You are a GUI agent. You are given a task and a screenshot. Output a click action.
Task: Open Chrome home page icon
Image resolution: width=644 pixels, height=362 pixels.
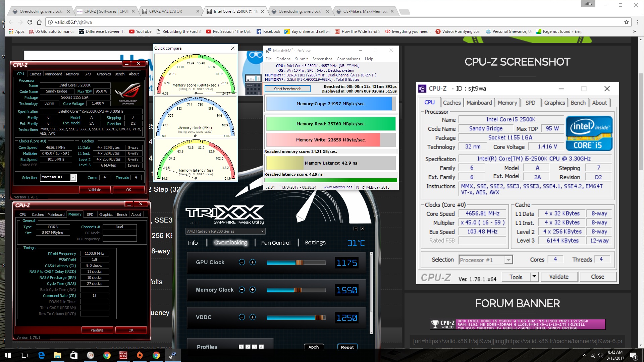(x=39, y=22)
